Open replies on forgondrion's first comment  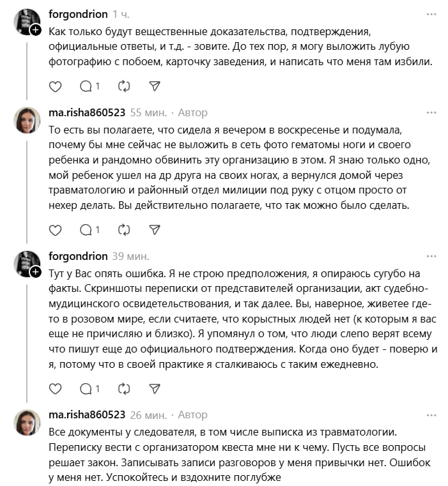click(x=89, y=86)
